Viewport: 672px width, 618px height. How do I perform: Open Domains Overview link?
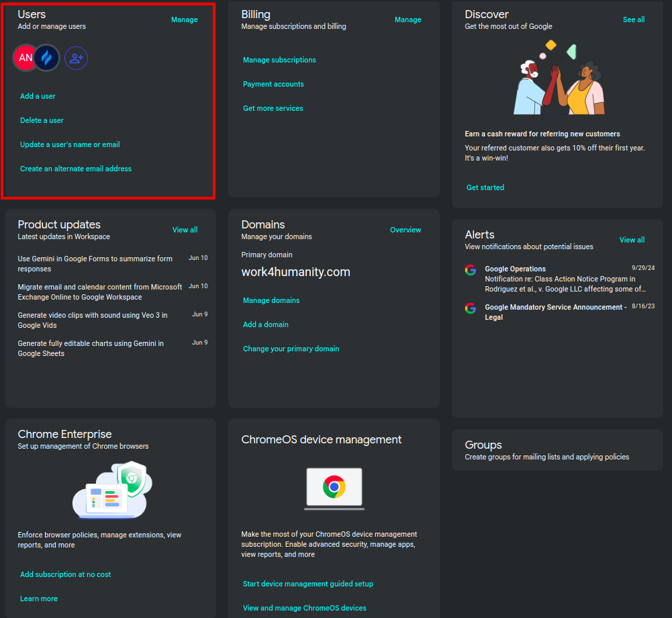click(405, 230)
